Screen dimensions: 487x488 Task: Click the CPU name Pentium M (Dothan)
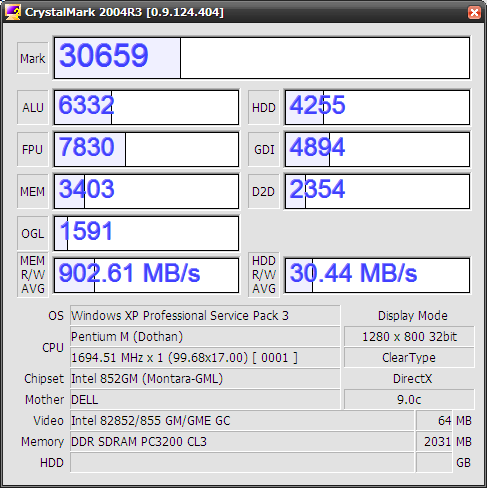[205, 336]
